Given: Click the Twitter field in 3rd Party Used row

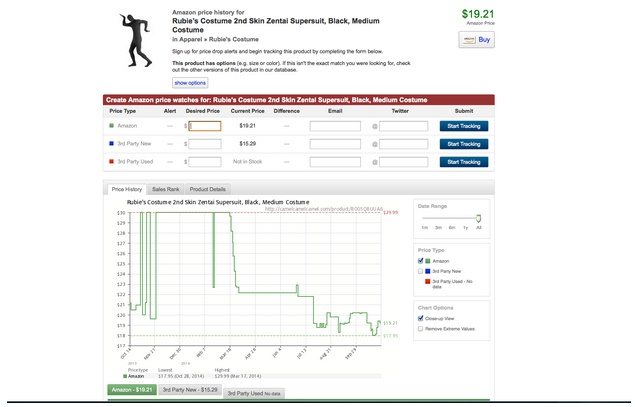Looking at the screenshot, I should (x=403, y=162).
